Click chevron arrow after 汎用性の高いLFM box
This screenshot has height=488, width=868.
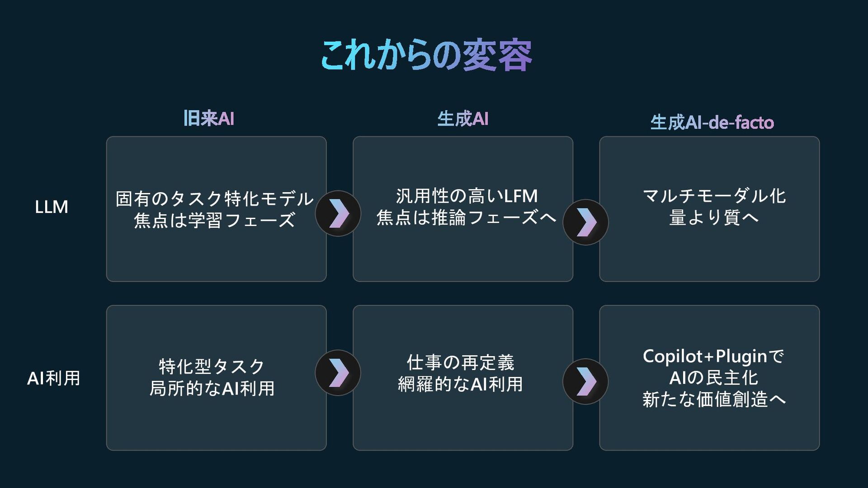(585, 222)
